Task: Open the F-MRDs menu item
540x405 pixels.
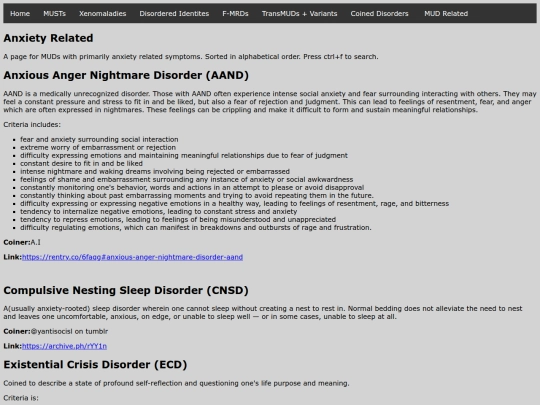Action: point(235,13)
